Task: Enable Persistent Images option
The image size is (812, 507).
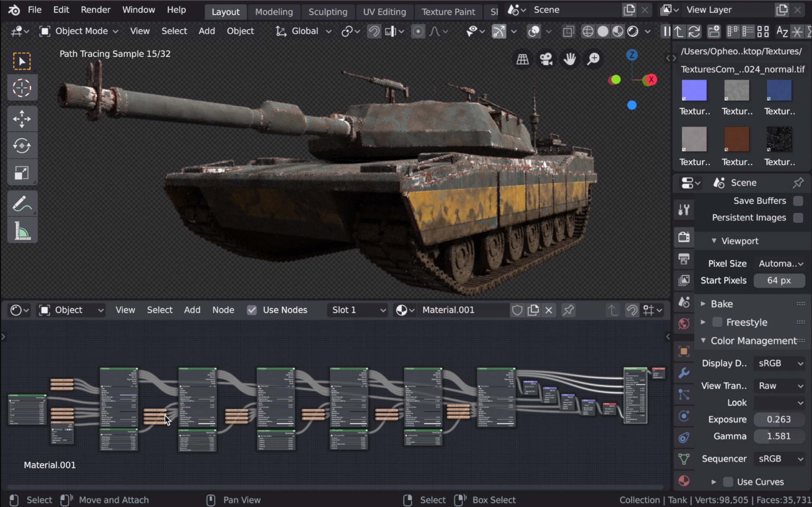Action: point(798,218)
